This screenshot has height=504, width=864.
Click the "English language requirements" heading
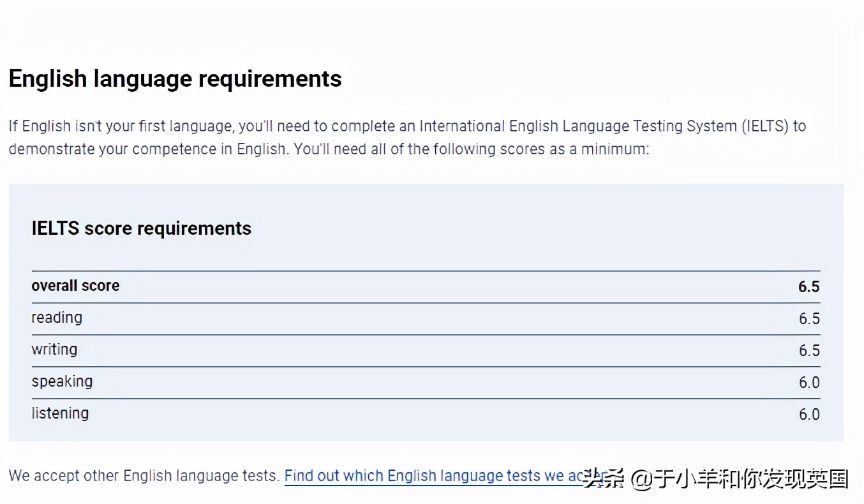tap(175, 78)
